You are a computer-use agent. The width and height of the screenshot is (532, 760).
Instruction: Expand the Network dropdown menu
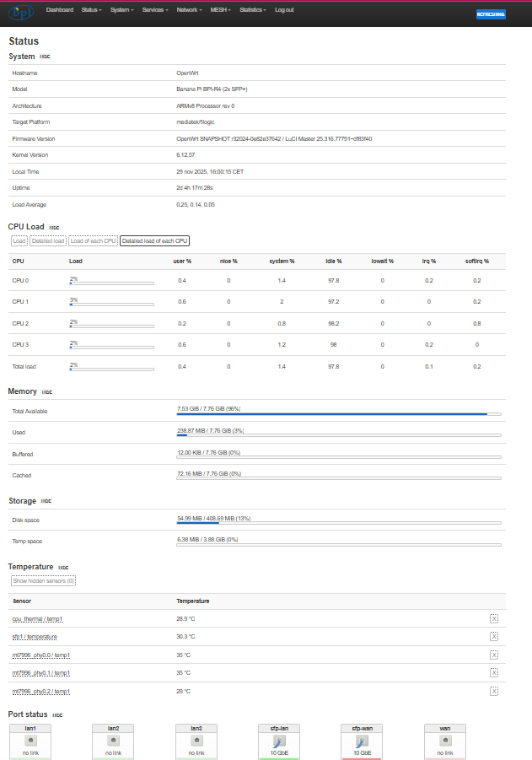click(x=189, y=9)
